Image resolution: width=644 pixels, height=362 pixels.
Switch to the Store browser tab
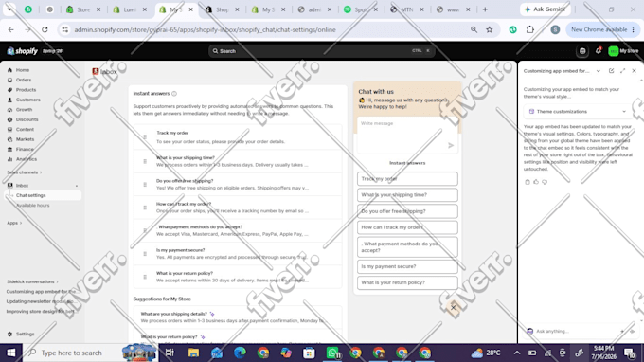[83, 9]
